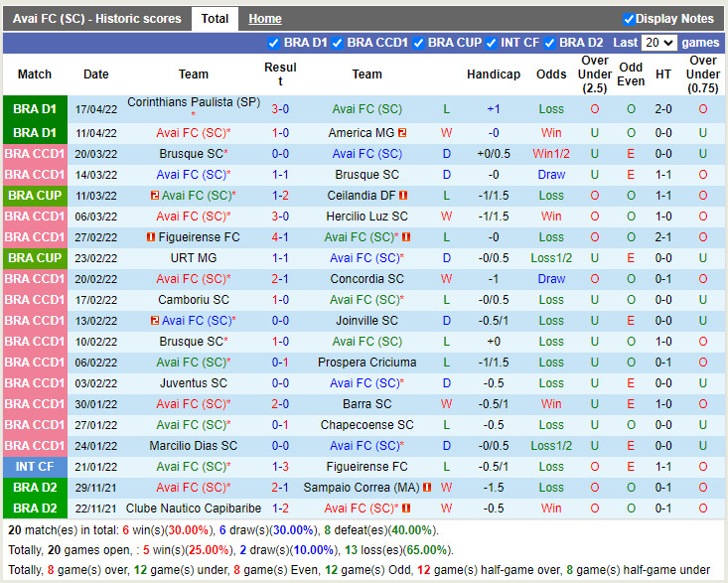Screen dimensions: 728x583
Task: Disable the Display Notes checkbox
Action: 629,19
